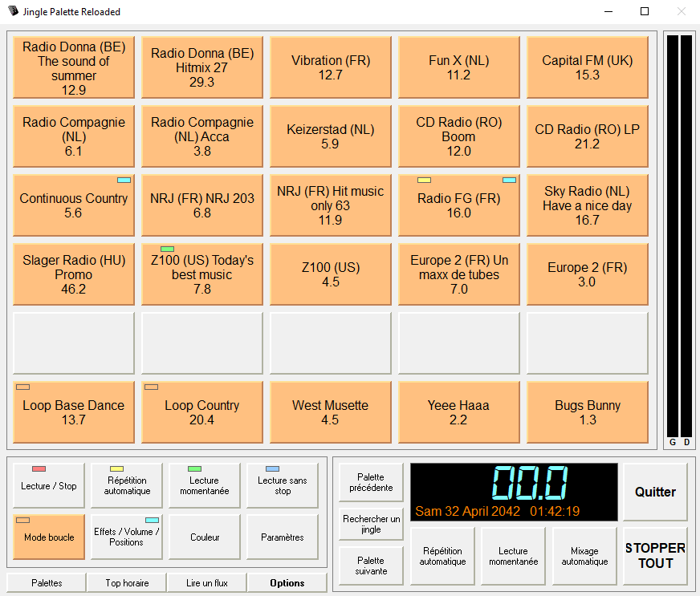This screenshot has width=700, height=596.
Task: Play the Radio Donna The sound of summer jingle
Action: pos(74,67)
